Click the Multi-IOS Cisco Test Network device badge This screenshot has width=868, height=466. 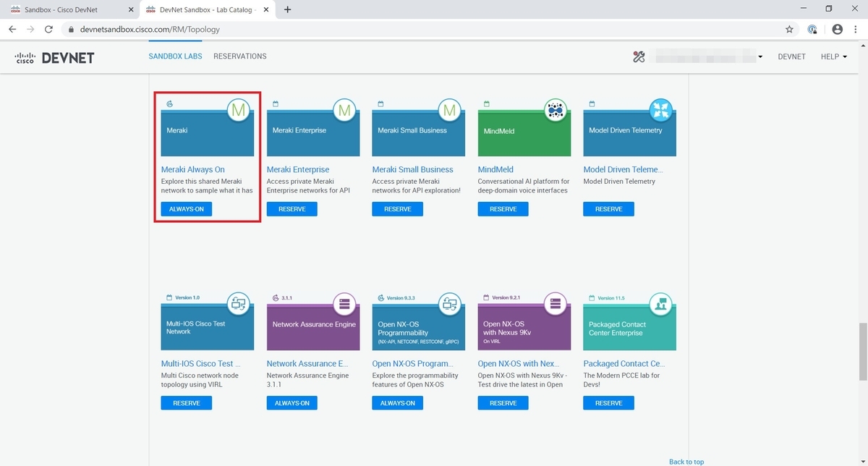tap(238, 304)
